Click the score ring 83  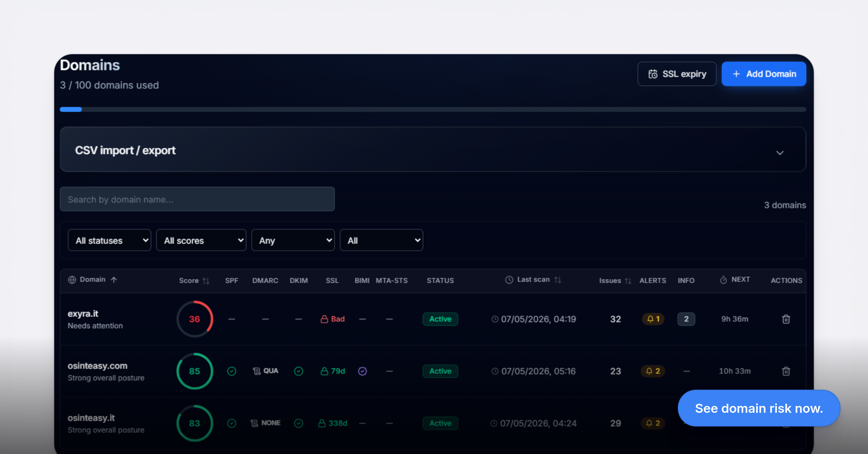point(195,423)
